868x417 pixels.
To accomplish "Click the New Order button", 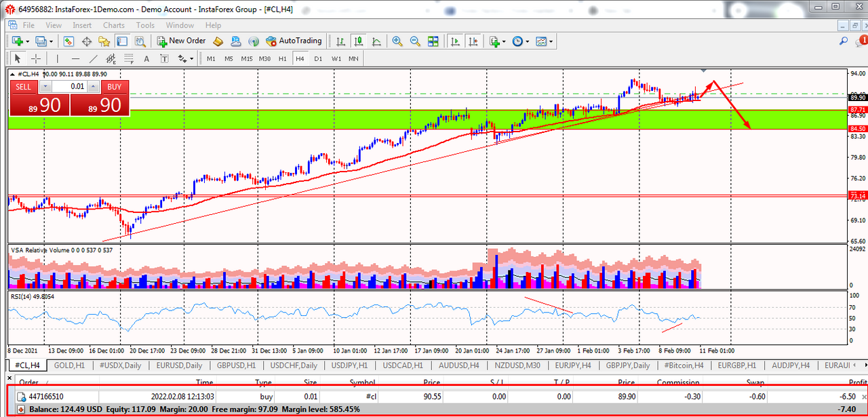I will coord(181,41).
